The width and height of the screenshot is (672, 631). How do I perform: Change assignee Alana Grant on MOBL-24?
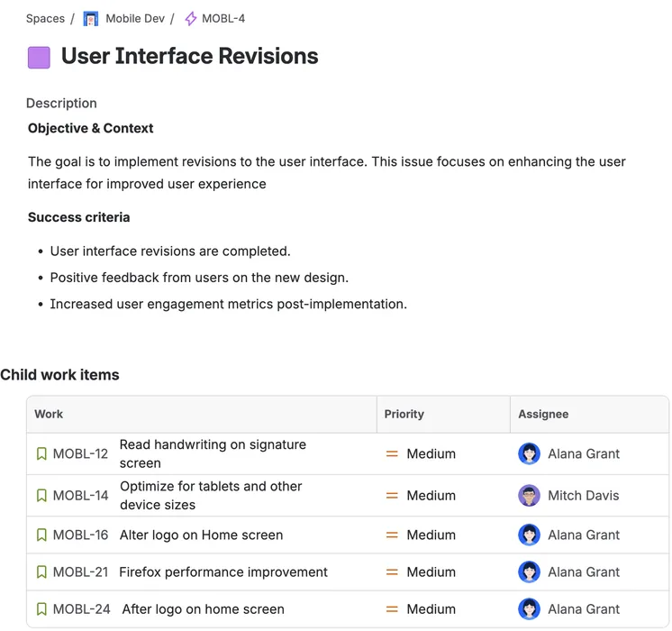[x=583, y=609]
